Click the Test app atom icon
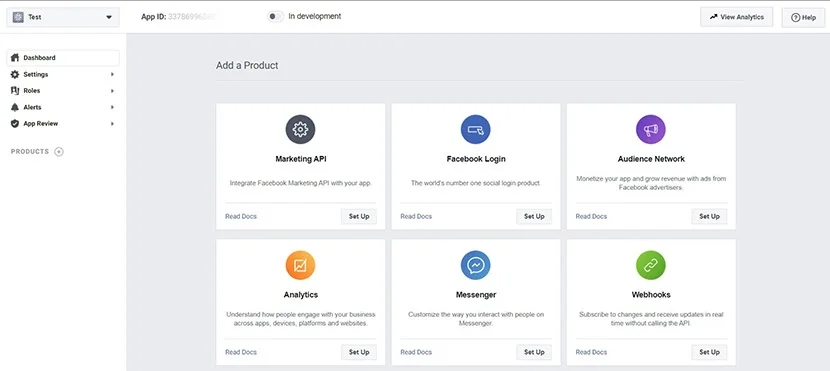 point(18,17)
